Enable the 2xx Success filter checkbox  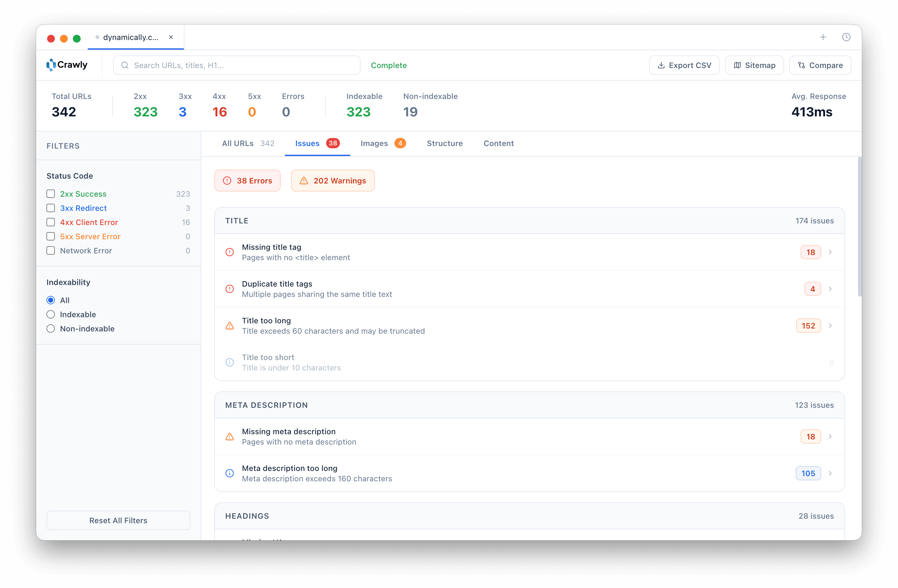[51, 193]
